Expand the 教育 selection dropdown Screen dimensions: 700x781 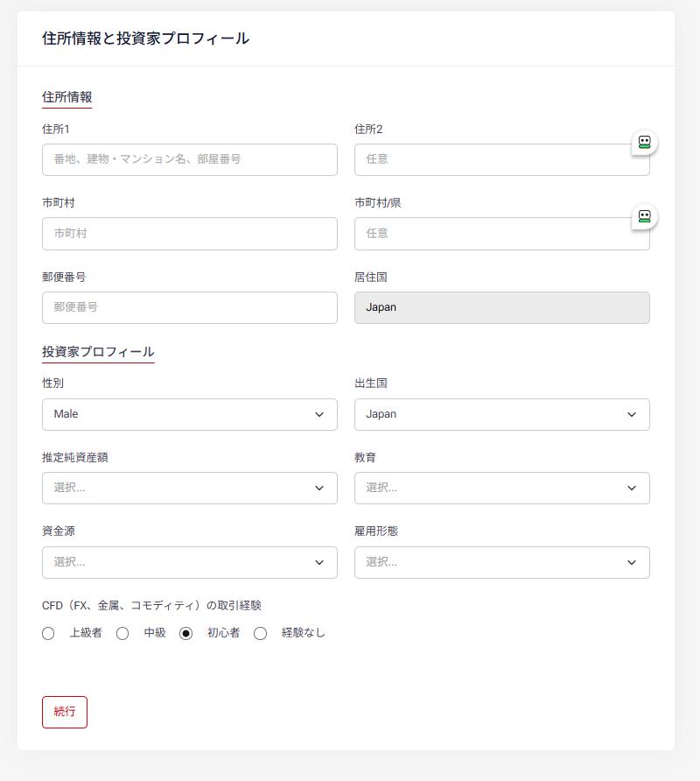[501, 489]
